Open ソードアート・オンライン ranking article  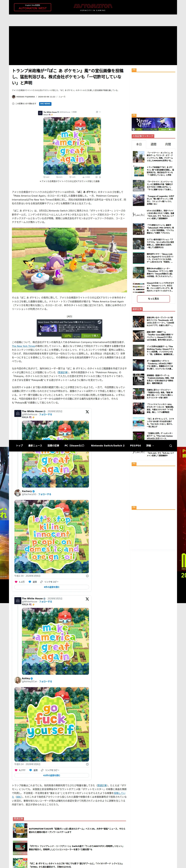pos(153,157)
